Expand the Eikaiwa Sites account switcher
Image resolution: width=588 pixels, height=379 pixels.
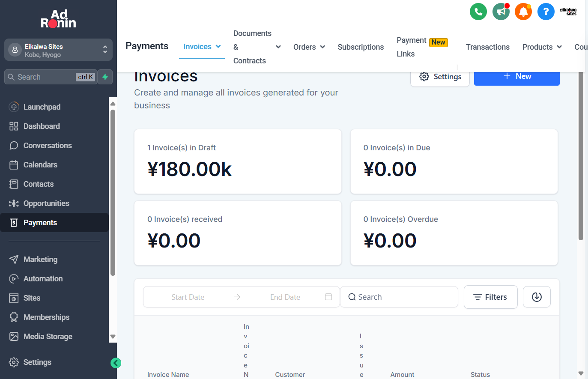[58, 50]
